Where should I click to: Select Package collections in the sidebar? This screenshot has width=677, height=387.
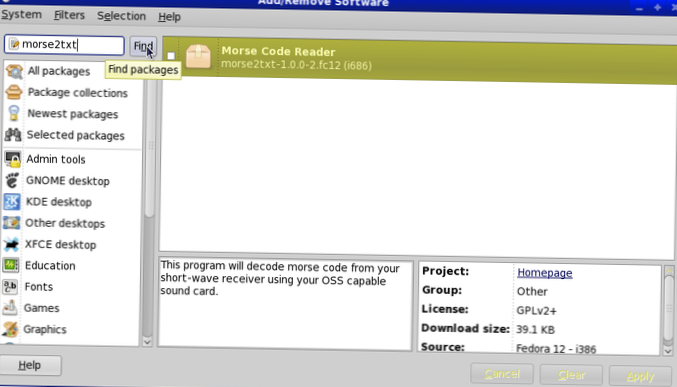coord(78,92)
